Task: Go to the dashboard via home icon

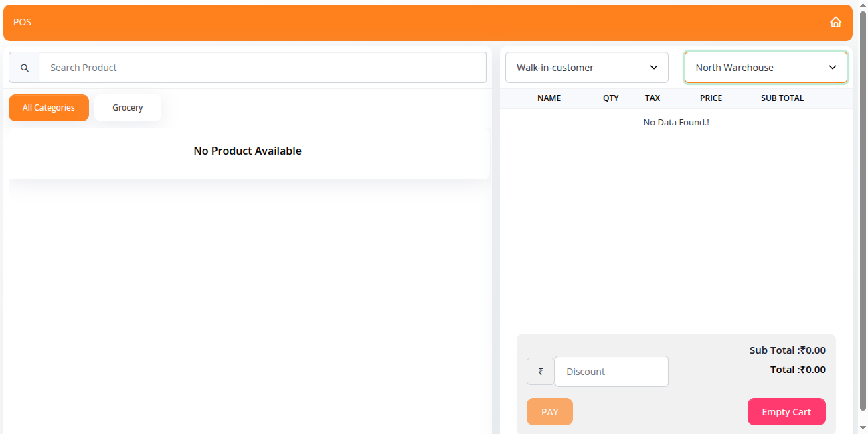Action: click(835, 22)
